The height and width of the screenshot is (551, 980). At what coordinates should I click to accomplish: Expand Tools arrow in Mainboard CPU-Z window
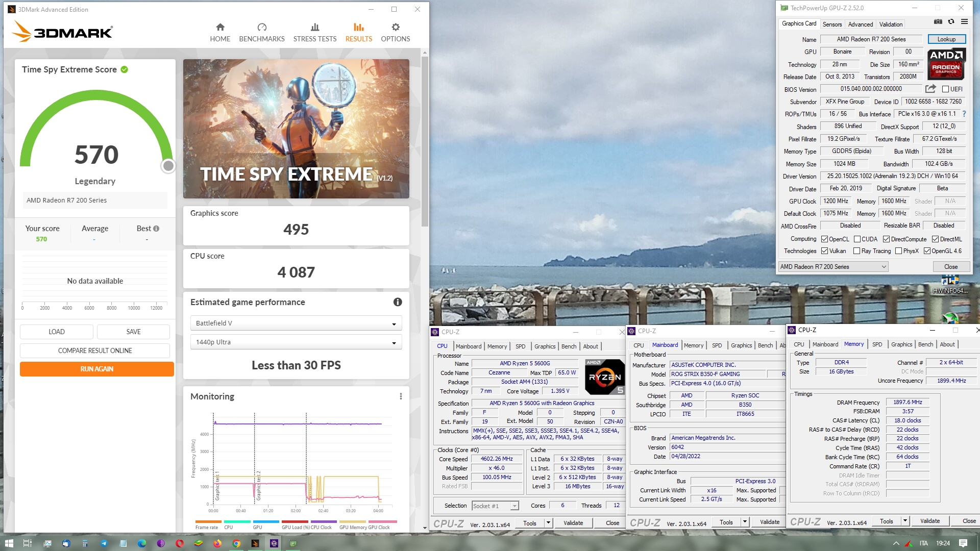(x=745, y=522)
